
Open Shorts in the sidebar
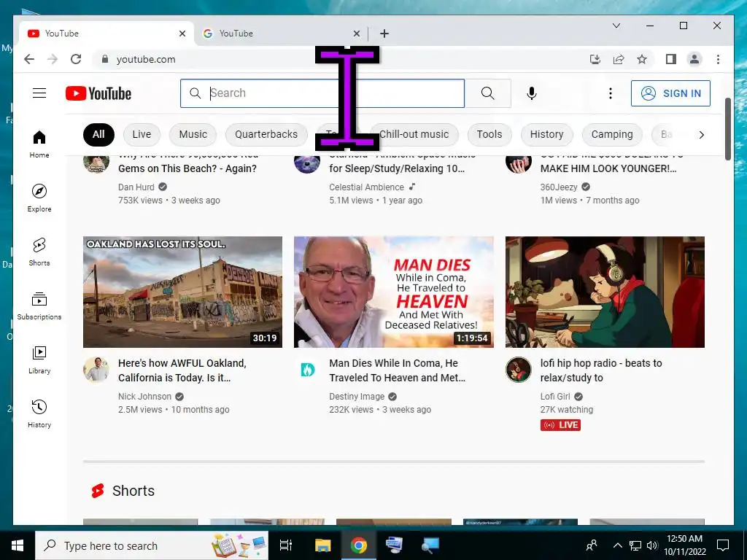(39, 252)
